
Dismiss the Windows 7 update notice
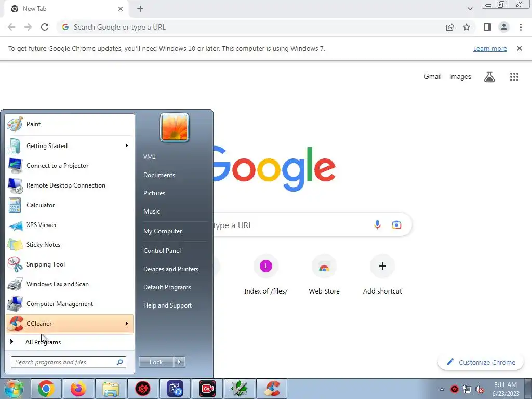519,48
